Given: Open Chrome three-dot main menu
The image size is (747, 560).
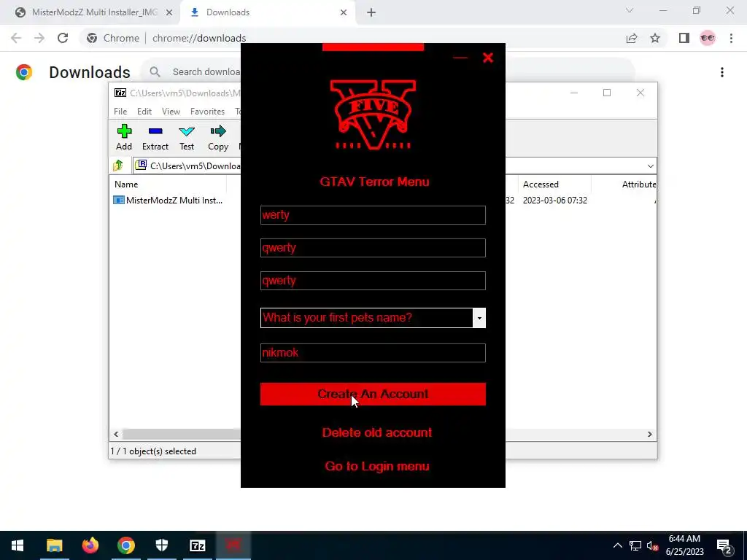Looking at the screenshot, I should [731, 38].
